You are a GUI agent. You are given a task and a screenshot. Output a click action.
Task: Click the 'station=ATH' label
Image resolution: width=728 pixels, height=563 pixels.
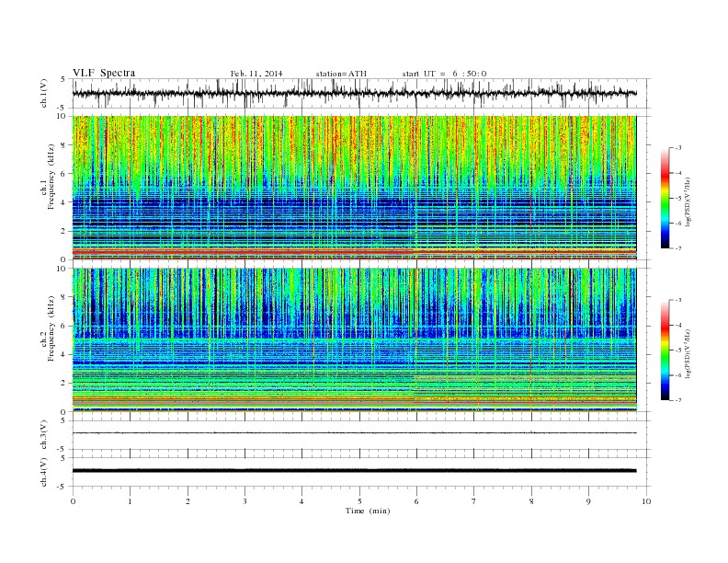pyautogui.click(x=341, y=74)
